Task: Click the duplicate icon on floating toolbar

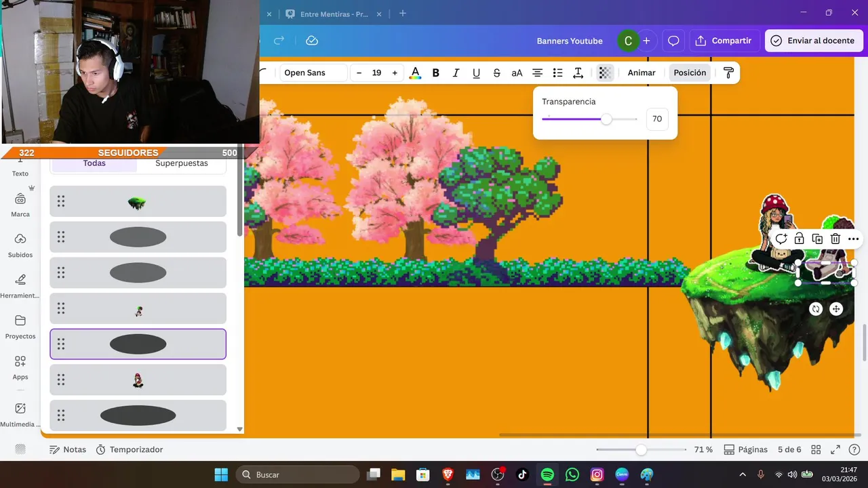Action: click(x=817, y=239)
